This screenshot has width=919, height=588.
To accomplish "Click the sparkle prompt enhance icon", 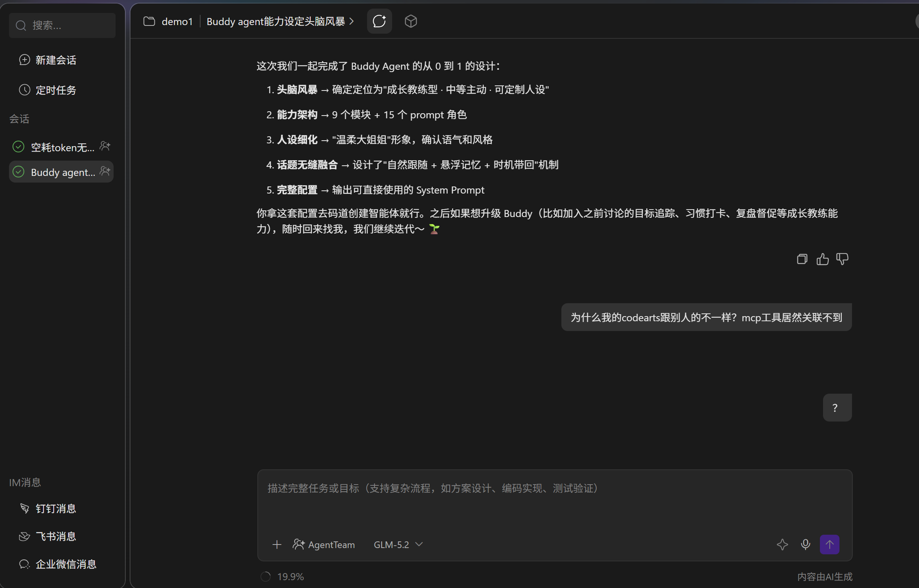I will tap(782, 545).
